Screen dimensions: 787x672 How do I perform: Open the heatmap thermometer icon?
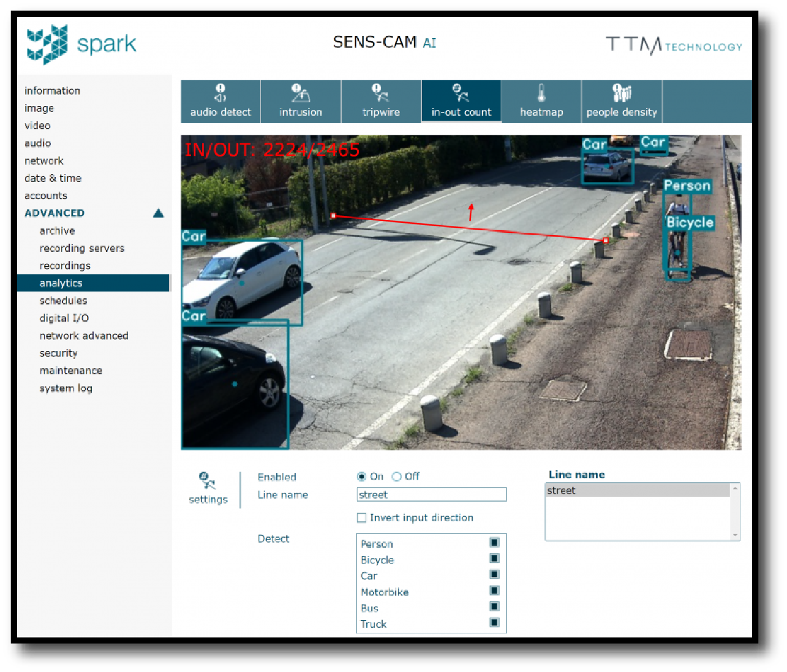click(541, 93)
